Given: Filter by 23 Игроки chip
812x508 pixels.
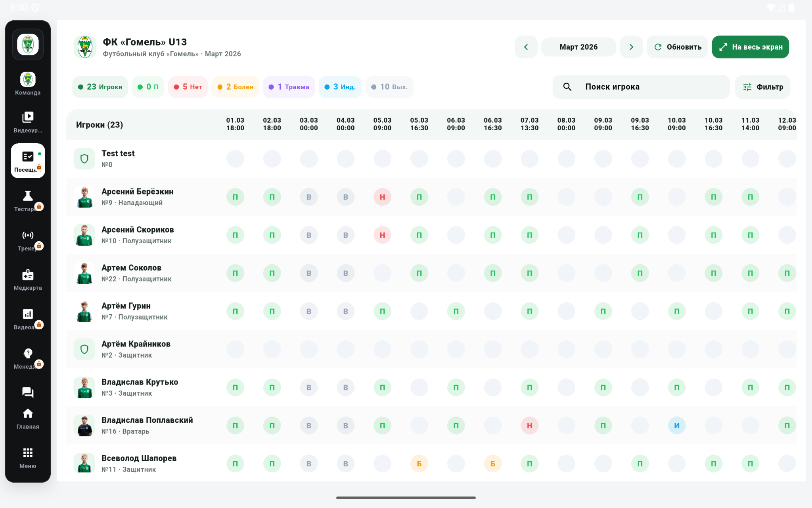Looking at the screenshot, I should (x=100, y=87).
